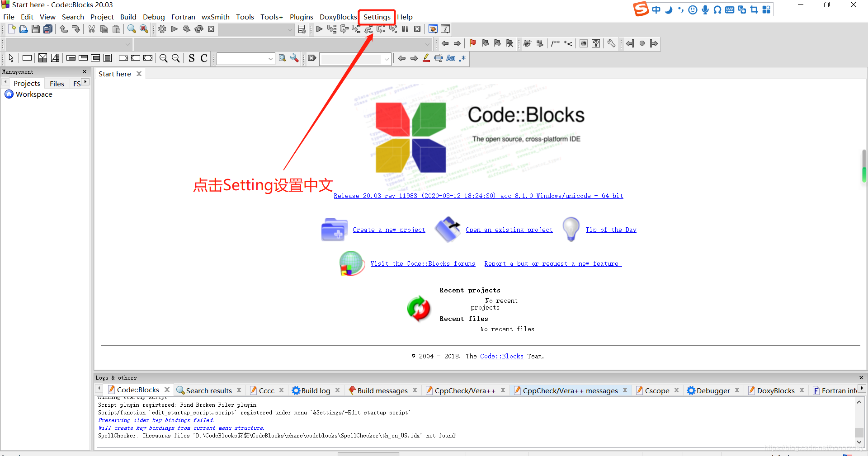Select the Workspace tree item
Screen dimensions: 868x456
(34, 94)
